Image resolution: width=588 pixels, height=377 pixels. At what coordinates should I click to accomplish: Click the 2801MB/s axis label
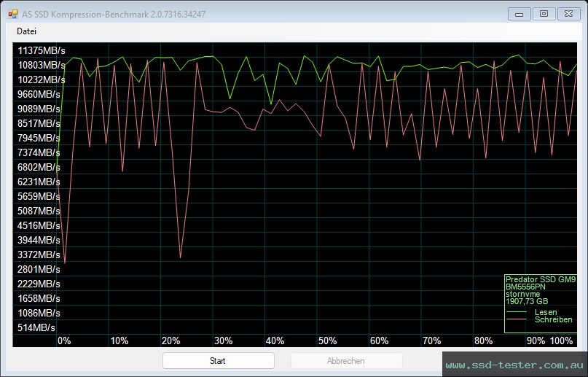39,269
